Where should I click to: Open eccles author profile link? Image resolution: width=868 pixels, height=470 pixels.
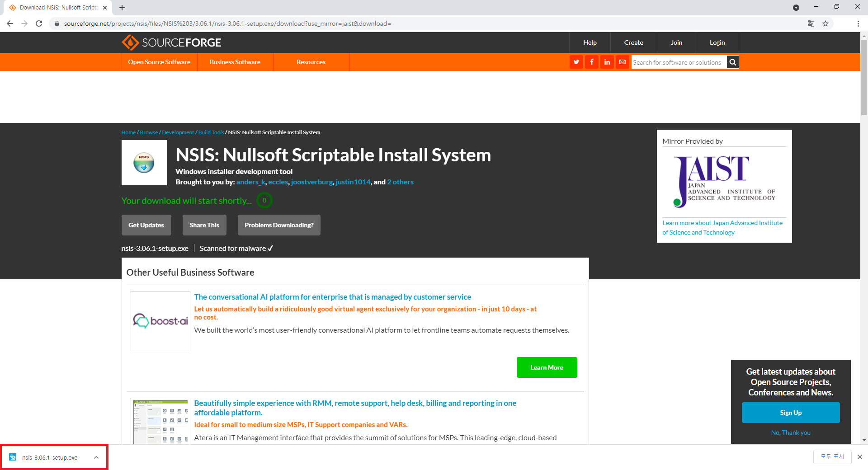(x=278, y=182)
